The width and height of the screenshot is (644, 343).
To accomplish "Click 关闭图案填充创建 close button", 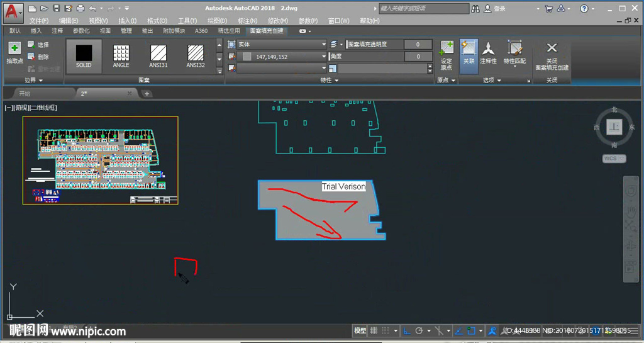I will click(x=552, y=56).
